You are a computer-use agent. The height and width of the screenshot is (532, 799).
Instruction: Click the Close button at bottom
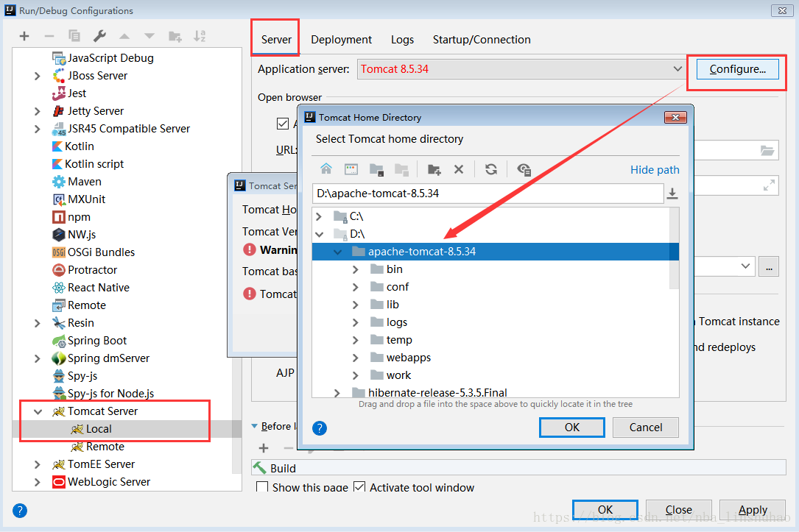point(679,510)
